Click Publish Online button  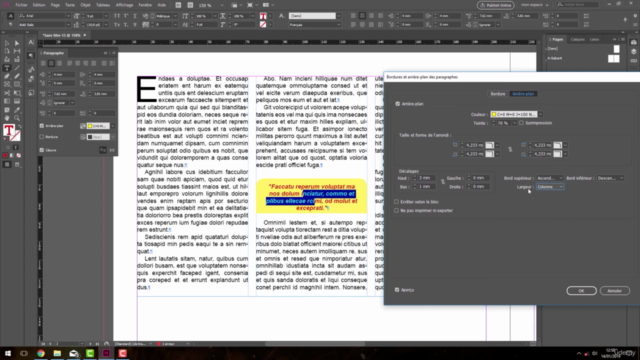(496, 5)
